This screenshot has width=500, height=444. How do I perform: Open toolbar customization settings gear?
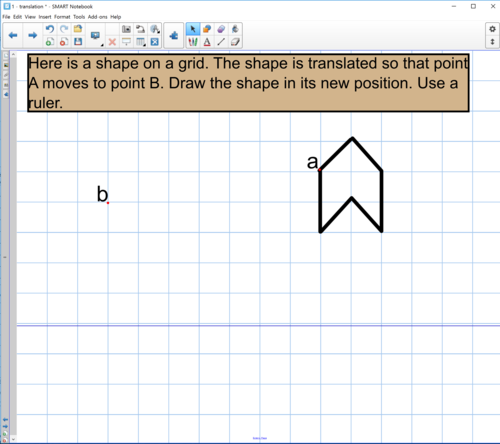pos(492,29)
